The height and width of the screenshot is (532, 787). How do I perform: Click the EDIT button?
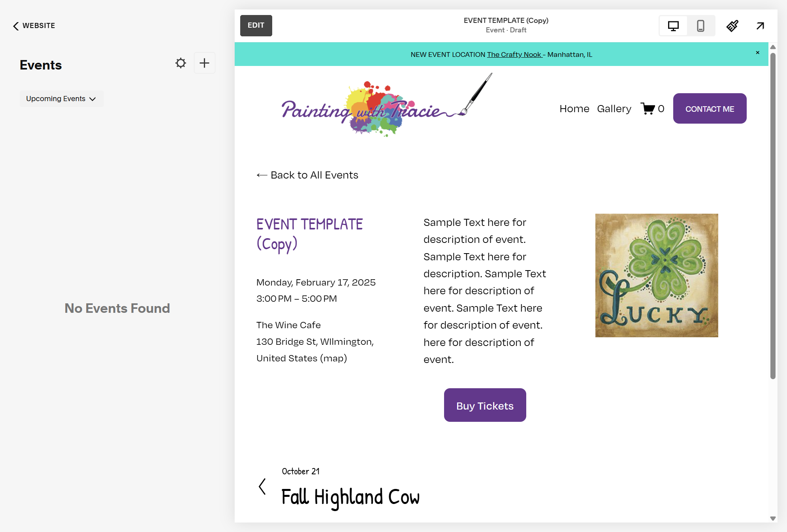tap(256, 26)
